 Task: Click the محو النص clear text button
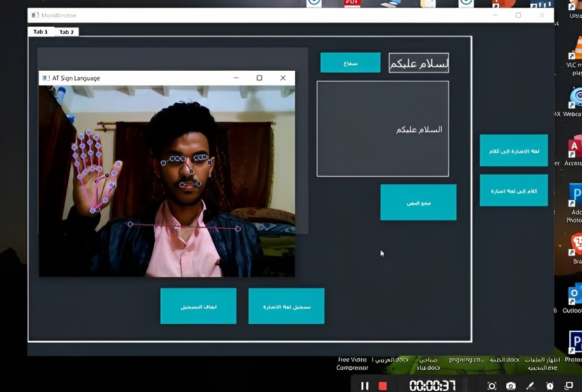coord(418,202)
